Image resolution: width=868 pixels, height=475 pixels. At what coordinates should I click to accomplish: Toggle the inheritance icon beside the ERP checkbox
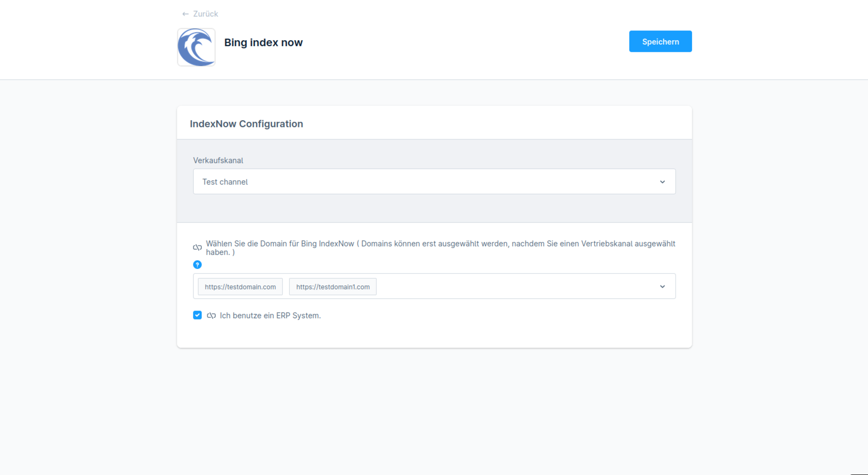coord(211,315)
